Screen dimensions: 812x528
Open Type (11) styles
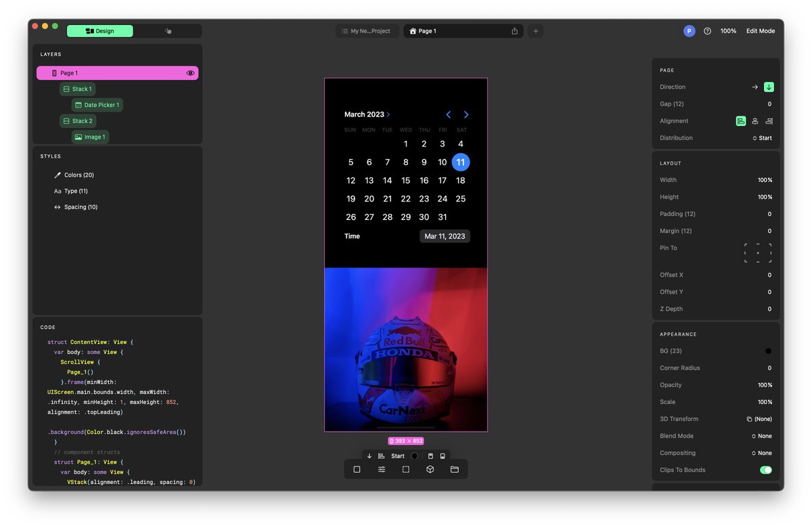point(76,192)
